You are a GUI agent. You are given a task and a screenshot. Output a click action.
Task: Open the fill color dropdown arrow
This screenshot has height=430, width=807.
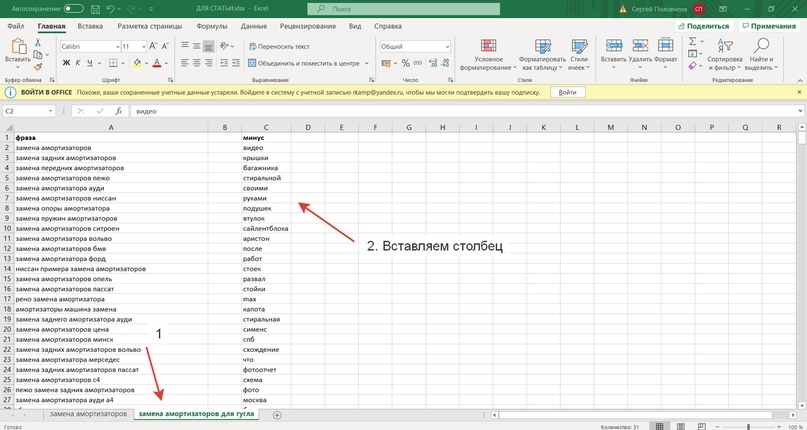point(146,63)
